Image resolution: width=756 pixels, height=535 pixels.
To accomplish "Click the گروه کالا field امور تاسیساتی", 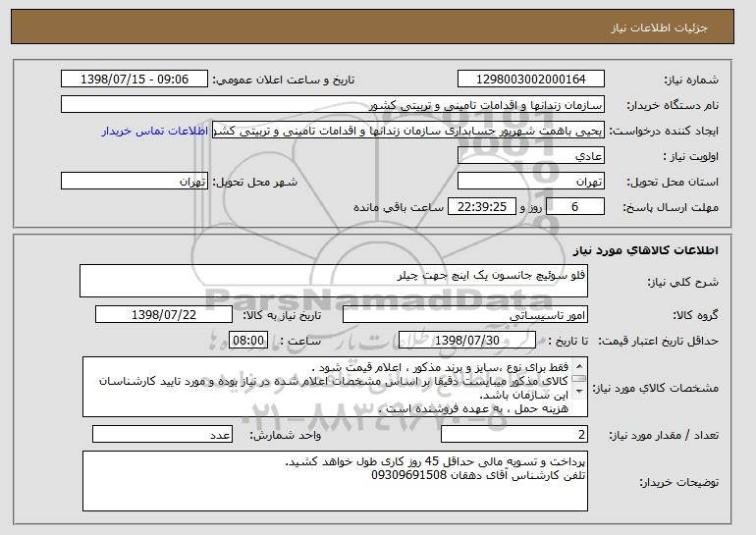I will [x=465, y=315].
